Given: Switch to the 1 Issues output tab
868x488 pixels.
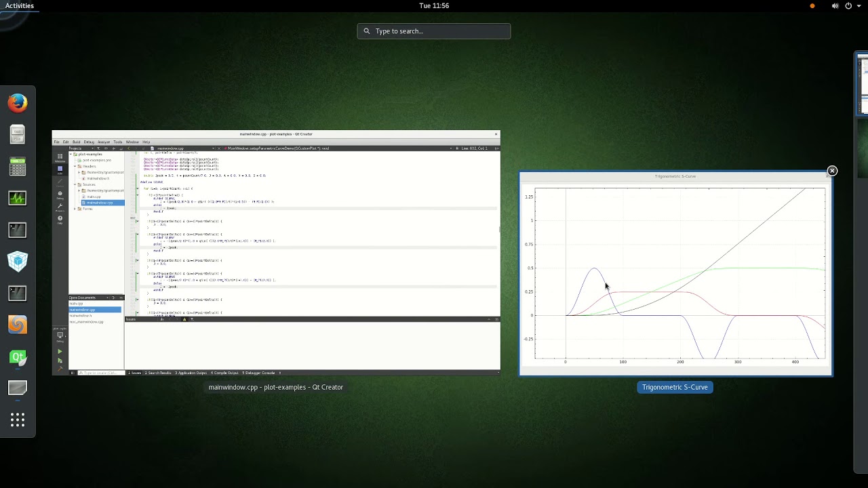Looking at the screenshot, I should pyautogui.click(x=134, y=373).
